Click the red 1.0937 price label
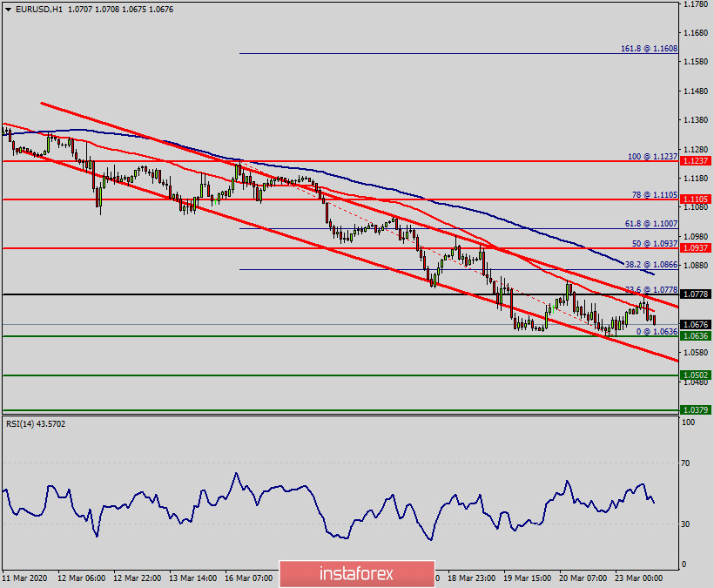This screenshot has height=588, width=714. click(696, 247)
